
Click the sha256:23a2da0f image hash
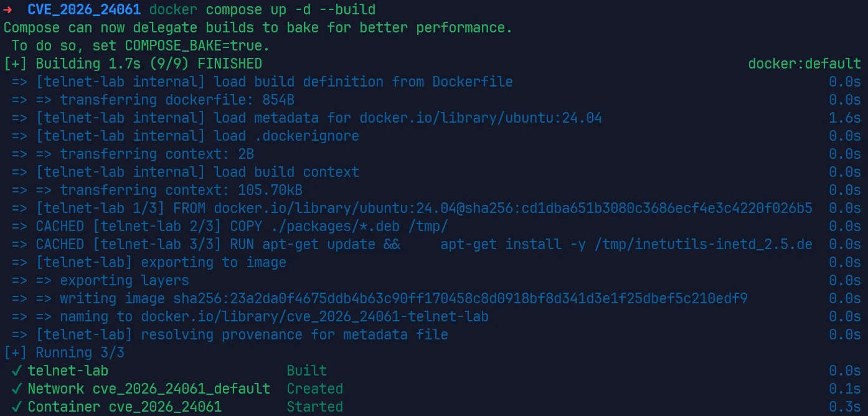coord(461,298)
